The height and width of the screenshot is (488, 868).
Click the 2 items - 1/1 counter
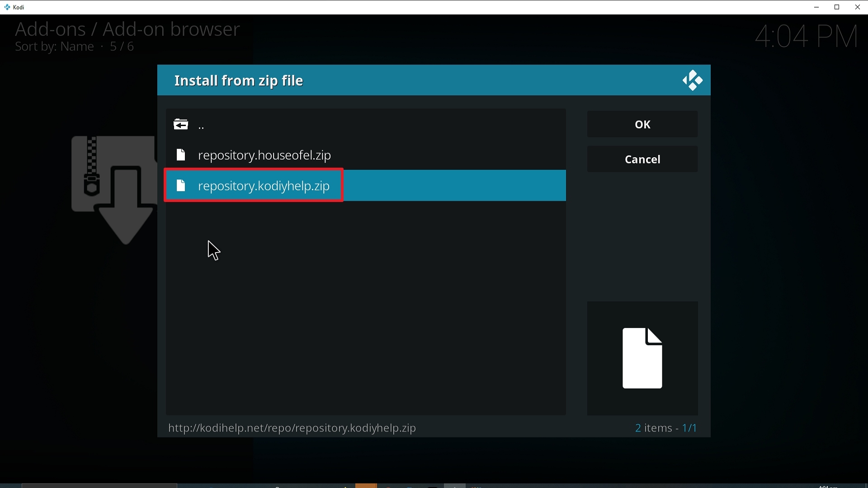pos(666,428)
